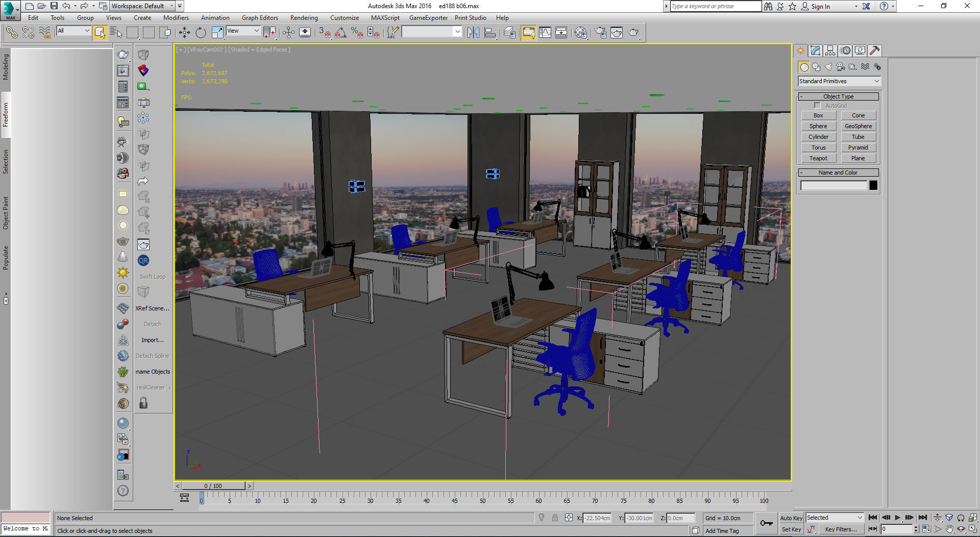Select the Cameras category icon
Viewport: 980px width, 537px height.
click(841, 67)
